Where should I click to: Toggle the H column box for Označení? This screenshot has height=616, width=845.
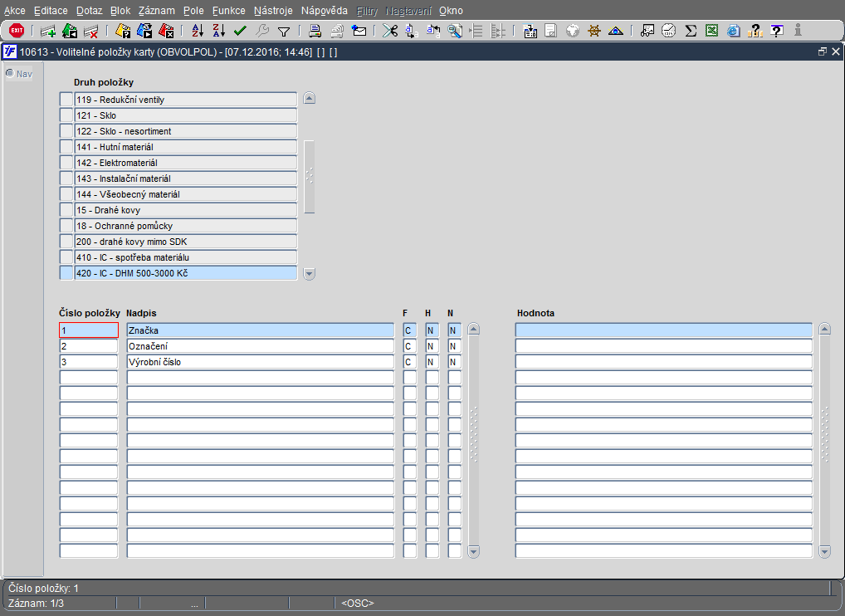pos(432,346)
